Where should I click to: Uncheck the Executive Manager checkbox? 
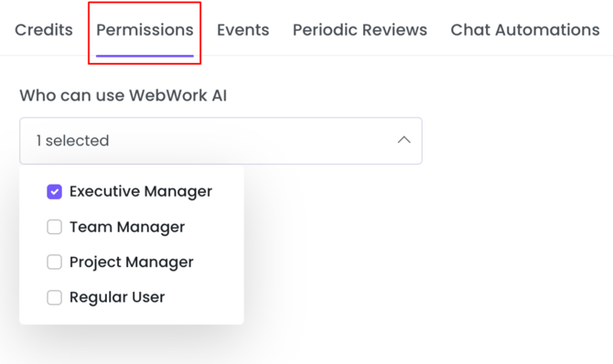(54, 191)
